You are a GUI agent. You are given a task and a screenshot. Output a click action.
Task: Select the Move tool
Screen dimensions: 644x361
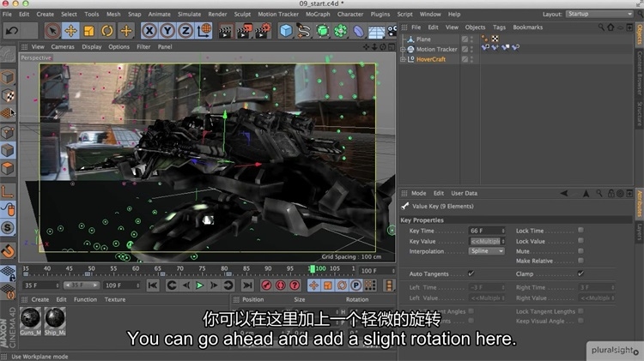71,31
